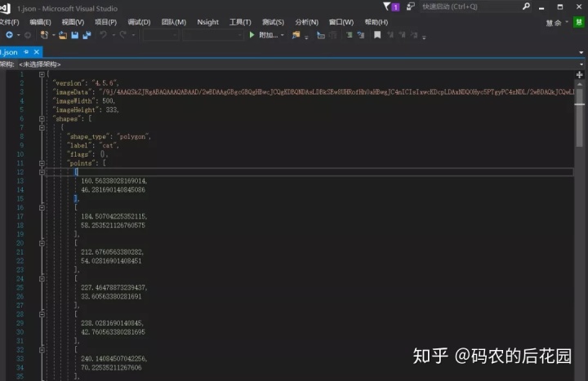This screenshot has height=381, width=588.
Task: Pin the 1.json tab with the pin icon
Action: (x=26, y=51)
